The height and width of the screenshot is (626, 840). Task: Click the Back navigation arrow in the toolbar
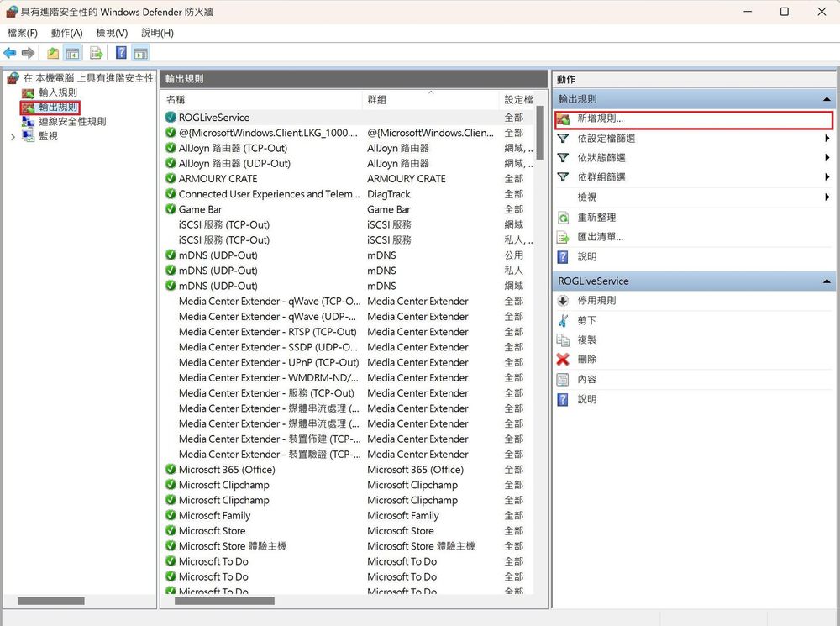pos(9,52)
